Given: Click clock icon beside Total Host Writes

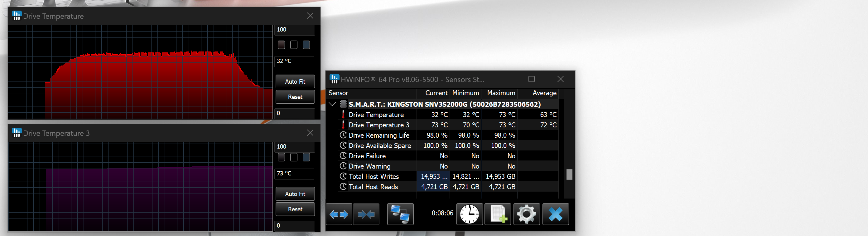Looking at the screenshot, I should [x=343, y=176].
